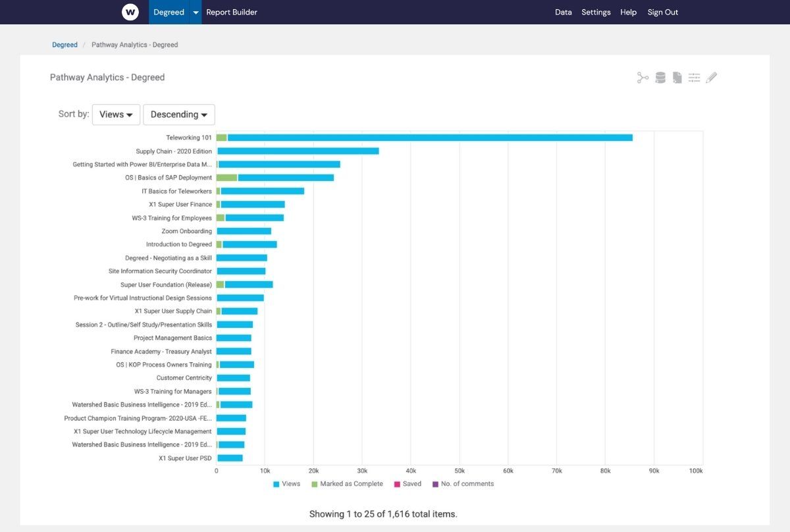Open Report Builder from the navbar
The image size is (790, 532).
point(232,12)
